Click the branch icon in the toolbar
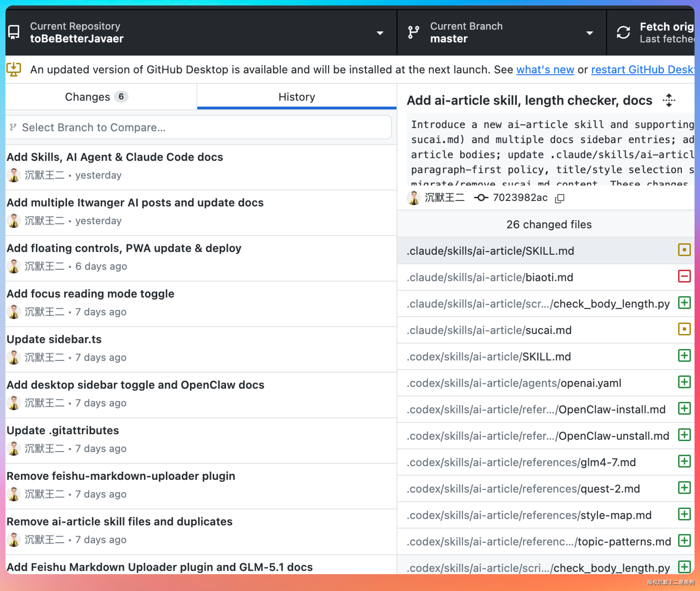Screen dimensions: 700x591 414,33
